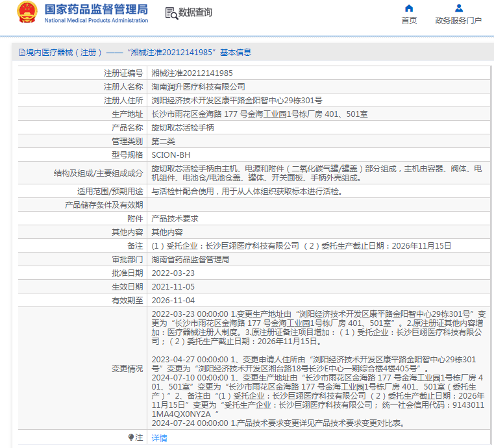Viewport: 494px width, 448px height.
Task: Click approving department 湖南省药品监督管理局
Action: click(190, 260)
